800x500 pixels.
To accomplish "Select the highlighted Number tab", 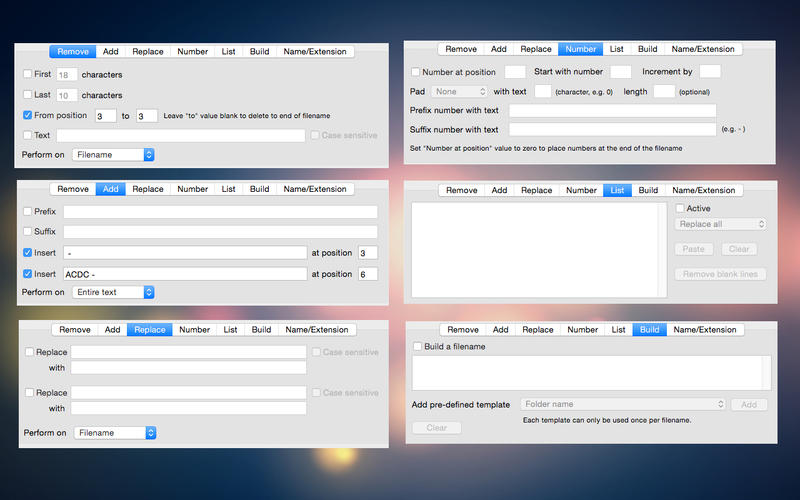I will pos(580,49).
